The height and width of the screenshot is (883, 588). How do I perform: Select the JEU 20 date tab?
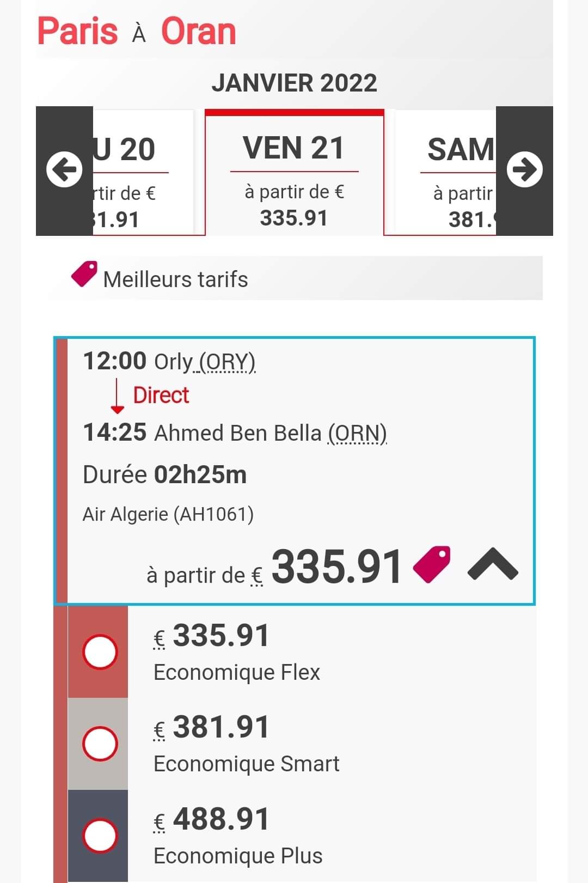coord(143,173)
